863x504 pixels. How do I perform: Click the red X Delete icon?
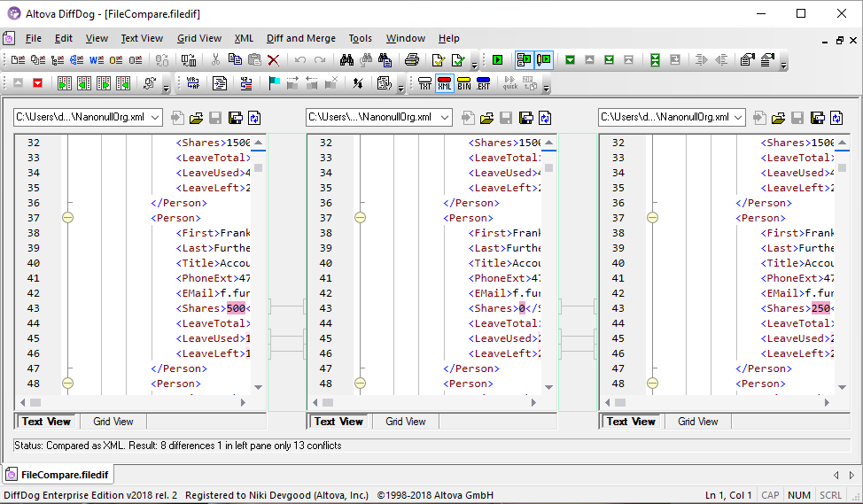pos(273,60)
